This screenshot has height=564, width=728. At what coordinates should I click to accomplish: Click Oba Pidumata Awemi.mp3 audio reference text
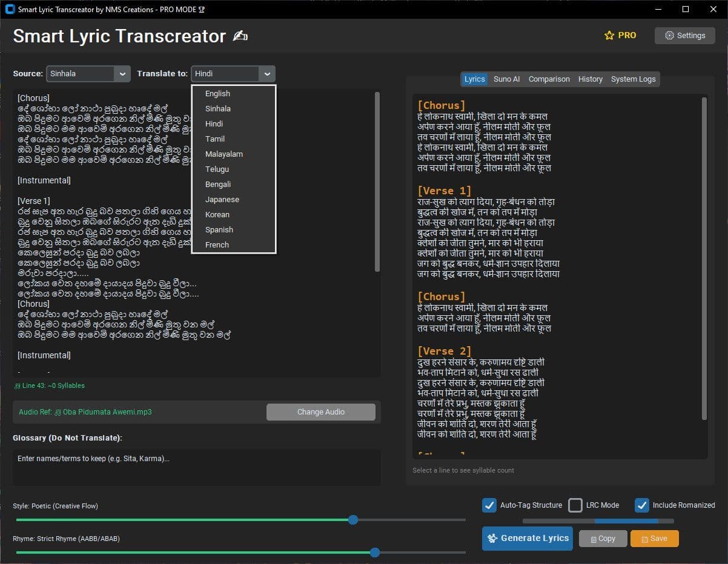point(107,412)
